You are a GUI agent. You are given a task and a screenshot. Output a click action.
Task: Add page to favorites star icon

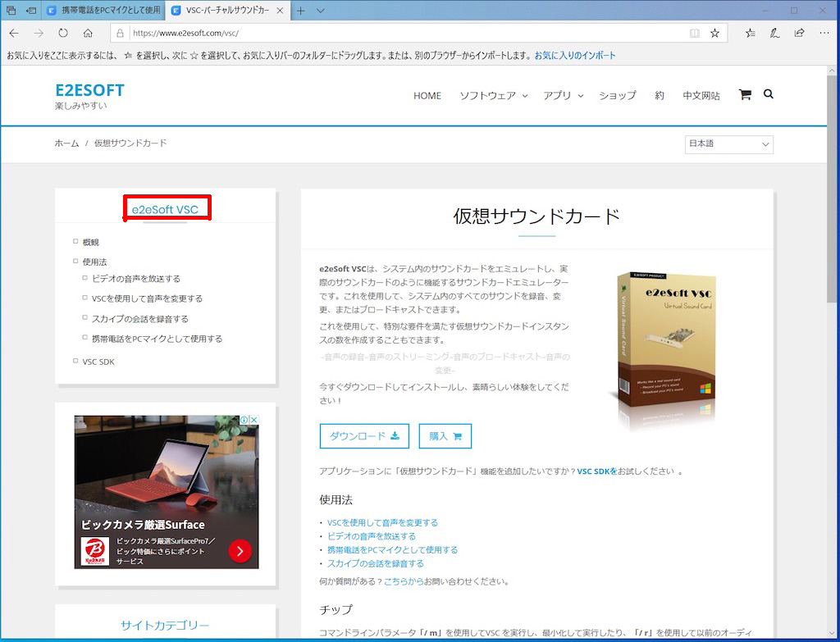coord(714,33)
